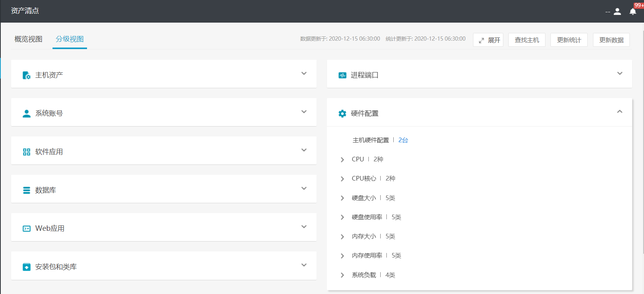Select the 分级视图 tab
The width and height of the screenshot is (644, 294).
tap(70, 39)
